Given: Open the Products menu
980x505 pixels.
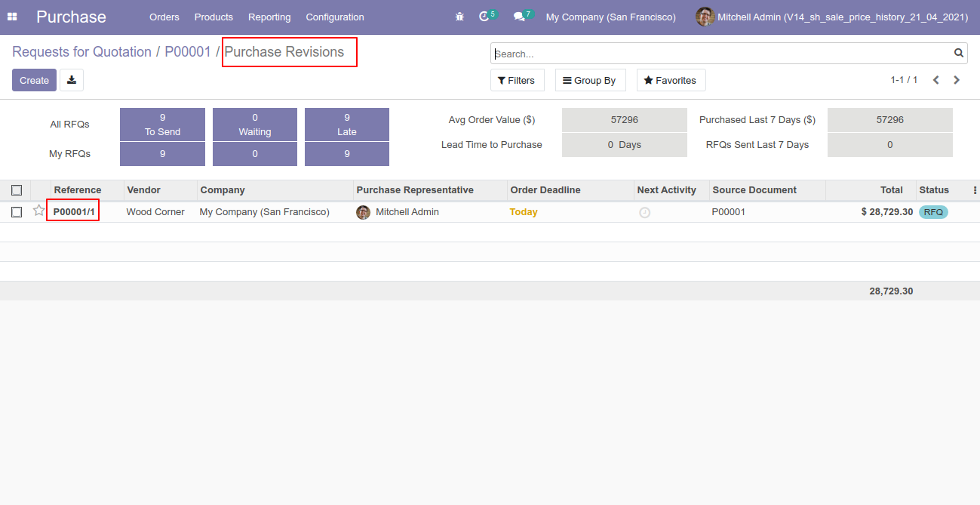Looking at the screenshot, I should [214, 17].
